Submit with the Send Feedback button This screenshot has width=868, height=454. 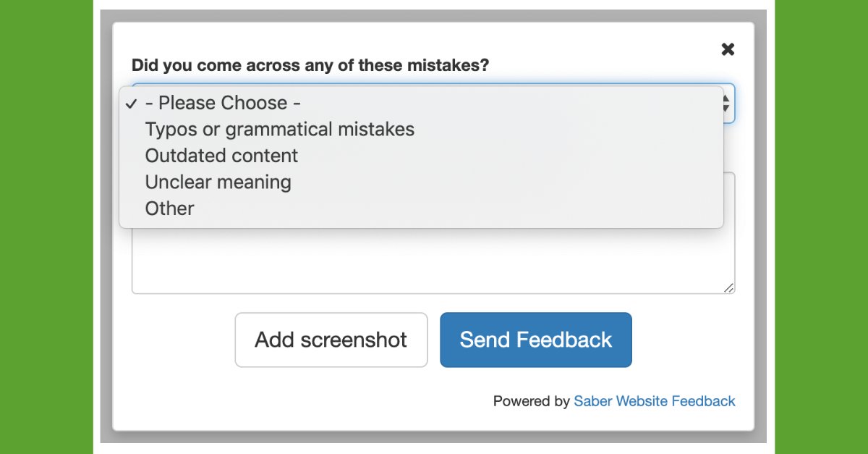pyautogui.click(x=536, y=340)
